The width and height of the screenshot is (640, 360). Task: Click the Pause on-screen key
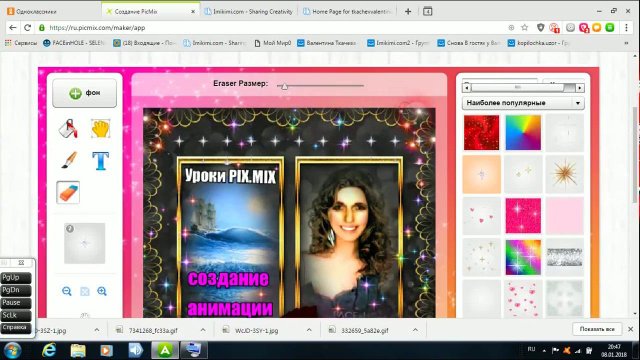(16, 303)
